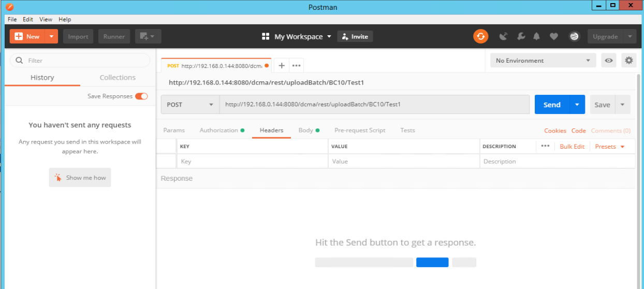Expand the Send button dropdown arrow
This screenshot has width=644, height=289.
click(x=577, y=105)
